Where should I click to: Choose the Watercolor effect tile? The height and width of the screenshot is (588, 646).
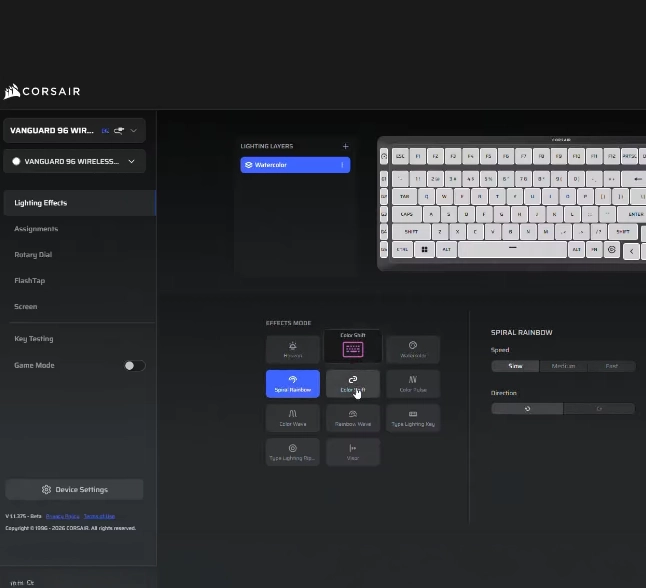coord(413,349)
